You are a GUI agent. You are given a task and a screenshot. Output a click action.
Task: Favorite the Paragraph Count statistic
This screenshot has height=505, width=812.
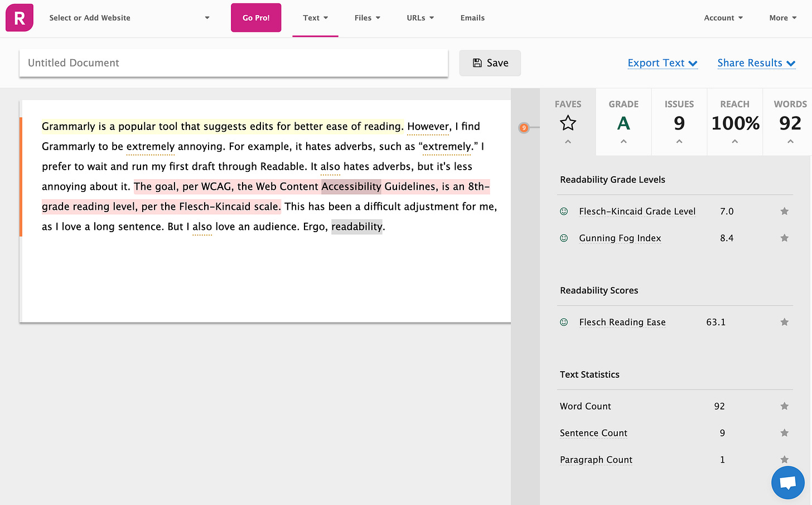(784, 460)
